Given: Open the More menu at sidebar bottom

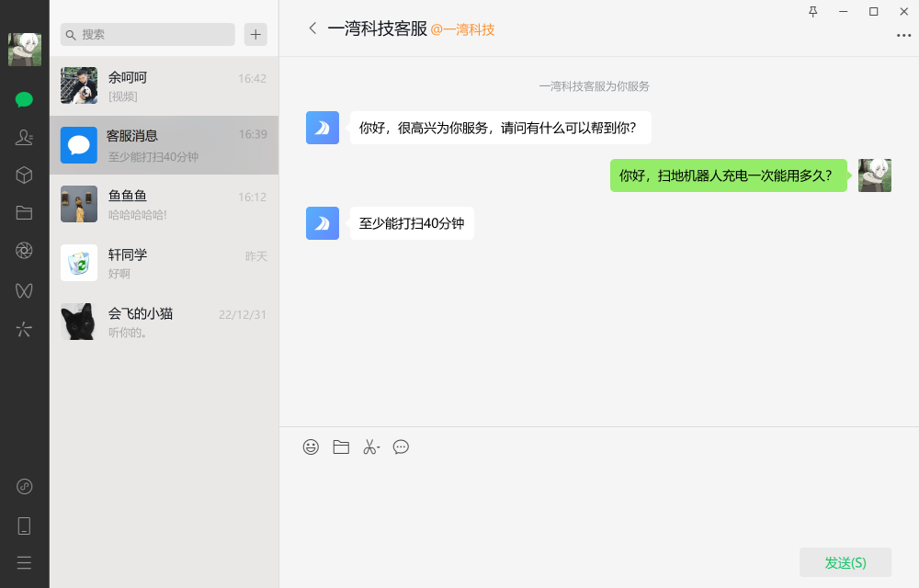Looking at the screenshot, I should tap(25, 562).
